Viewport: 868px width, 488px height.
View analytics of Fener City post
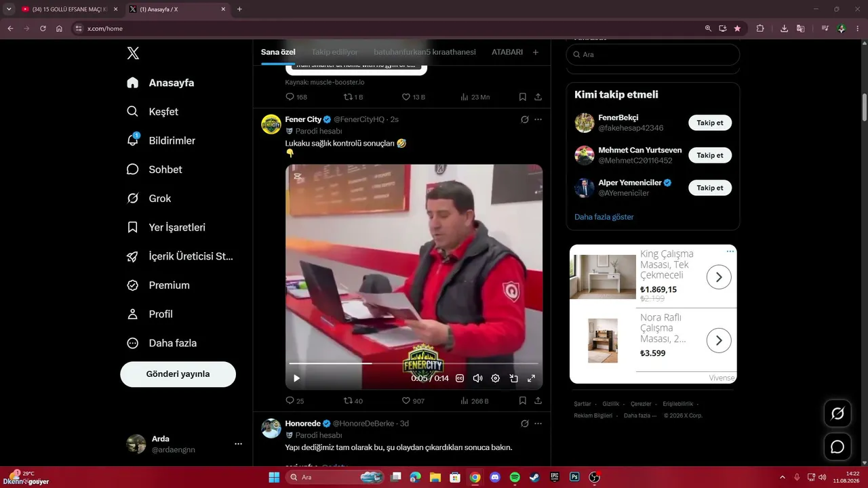pos(475,401)
